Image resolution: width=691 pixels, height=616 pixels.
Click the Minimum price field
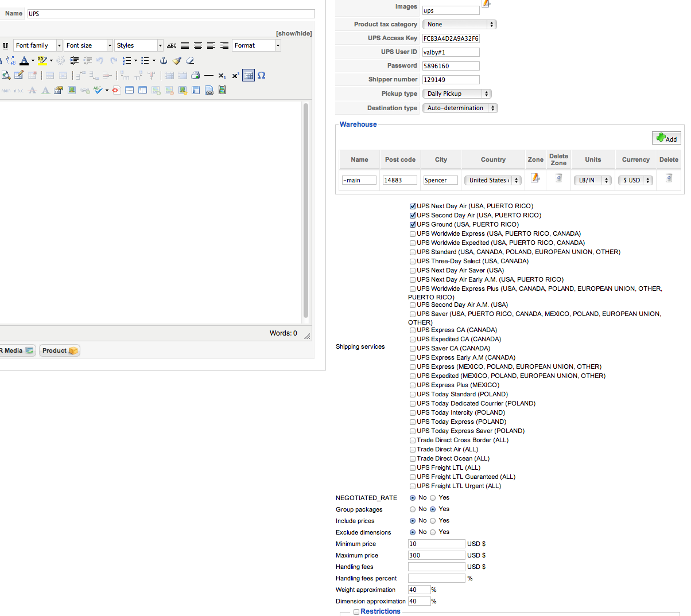coord(436,544)
